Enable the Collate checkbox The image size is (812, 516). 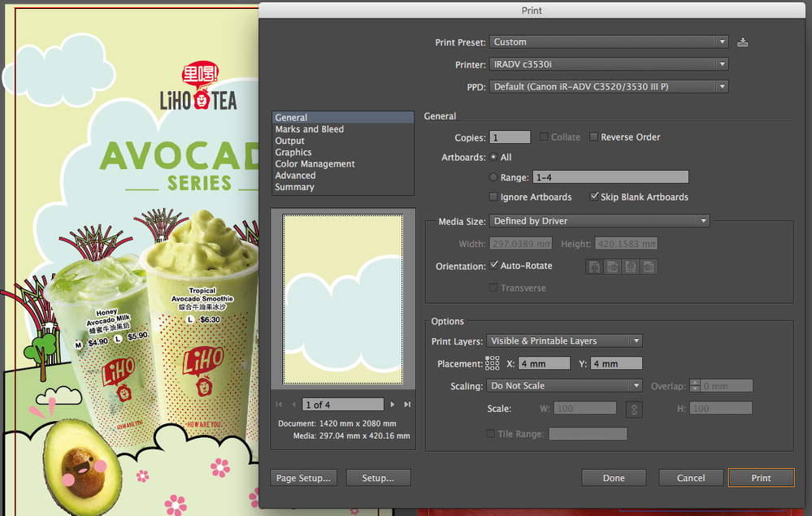coord(544,137)
